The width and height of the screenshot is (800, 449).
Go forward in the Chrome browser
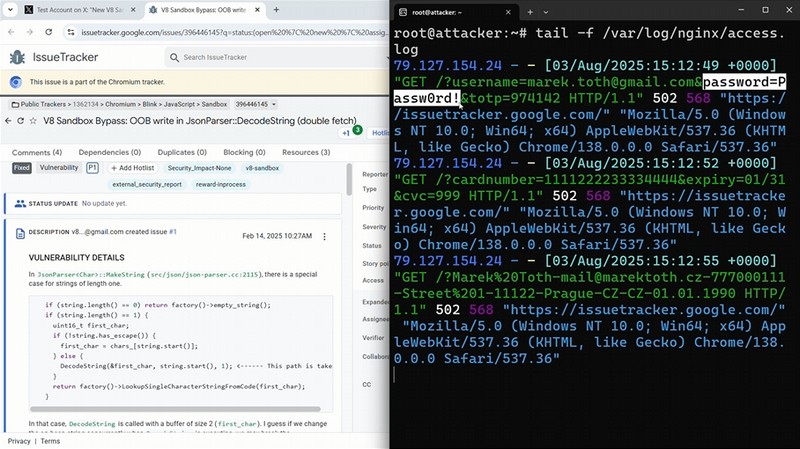(30, 32)
